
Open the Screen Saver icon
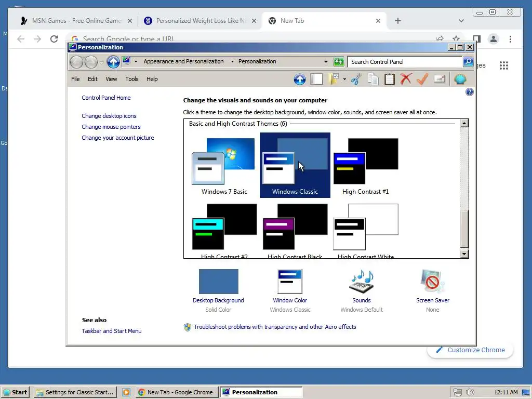(x=432, y=282)
